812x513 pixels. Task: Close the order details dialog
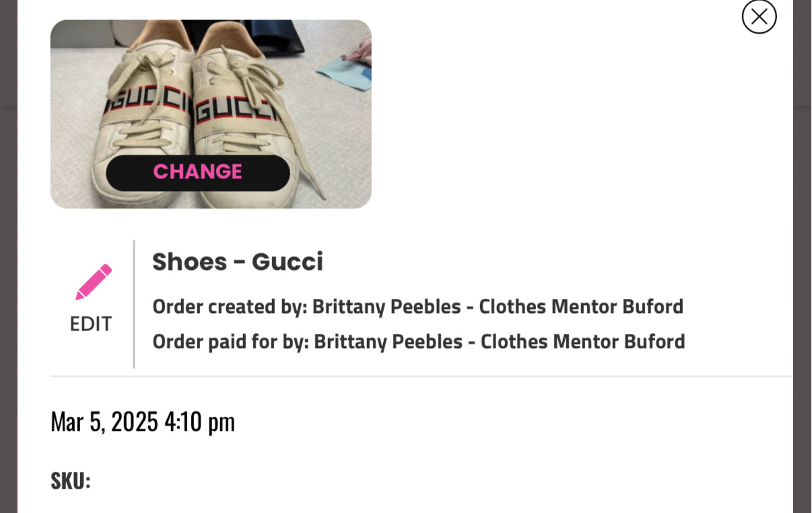(x=759, y=16)
